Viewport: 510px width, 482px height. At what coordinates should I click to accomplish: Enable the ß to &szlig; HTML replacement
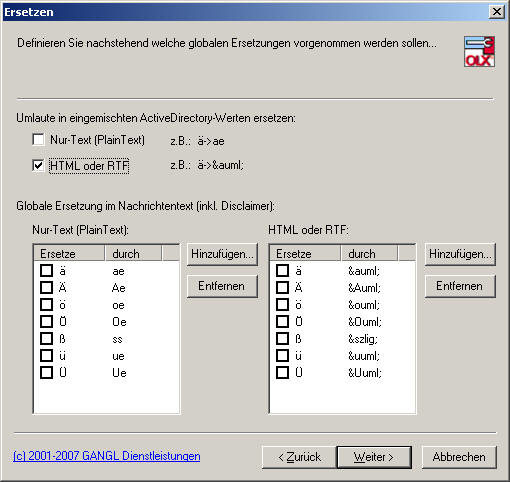pyautogui.click(x=282, y=338)
